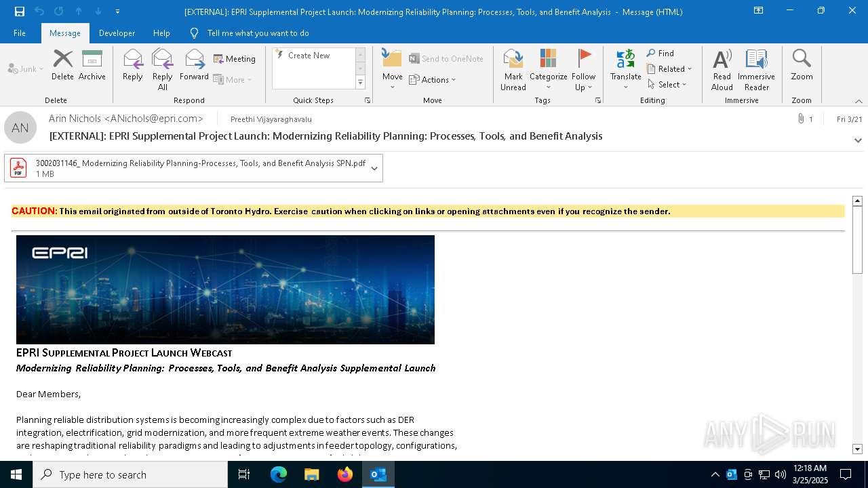Open Ribbon Display Options
868x488 pixels.
pyautogui.click(x=758, y=11)
